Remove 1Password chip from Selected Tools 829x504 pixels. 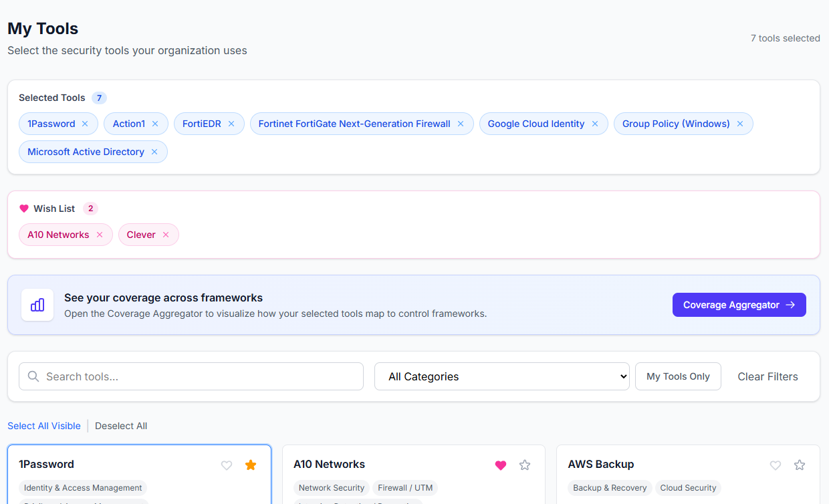click(x=85, y=124)
